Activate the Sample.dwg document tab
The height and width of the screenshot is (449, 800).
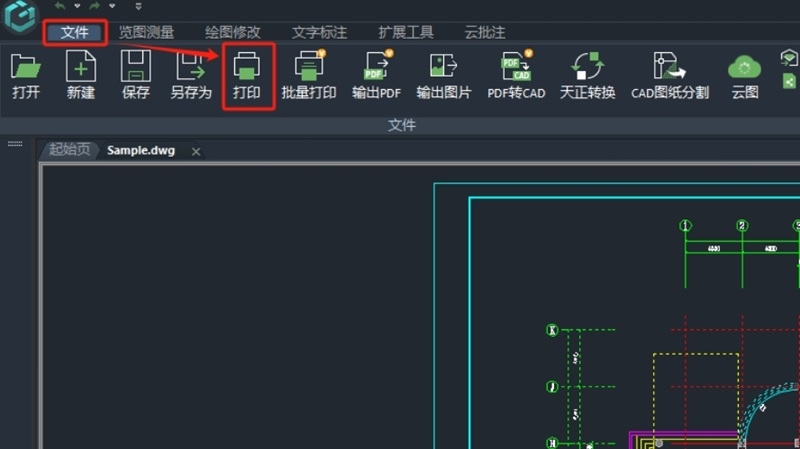pyautogui.click(x=141, y=151)
